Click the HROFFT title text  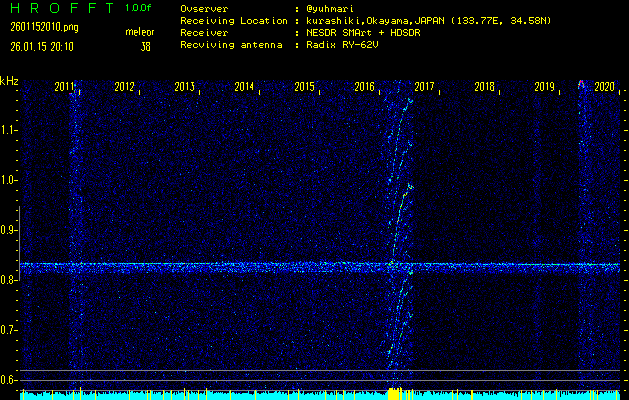point(54,8)
